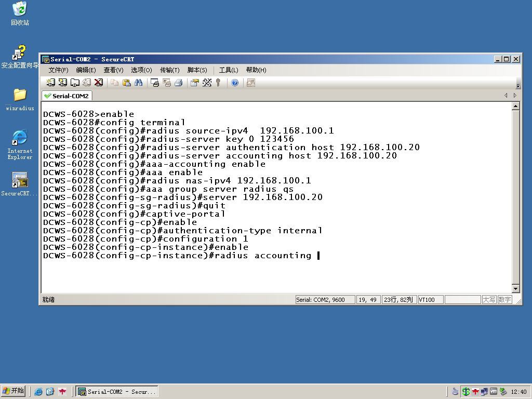Open the 查看(V) menu
The width and height of the screenshot is (532, 399).
pos(113,70)
